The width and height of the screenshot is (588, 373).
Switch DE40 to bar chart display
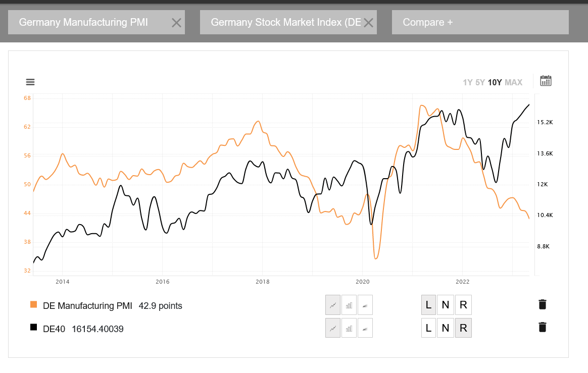tap(349, 328)
